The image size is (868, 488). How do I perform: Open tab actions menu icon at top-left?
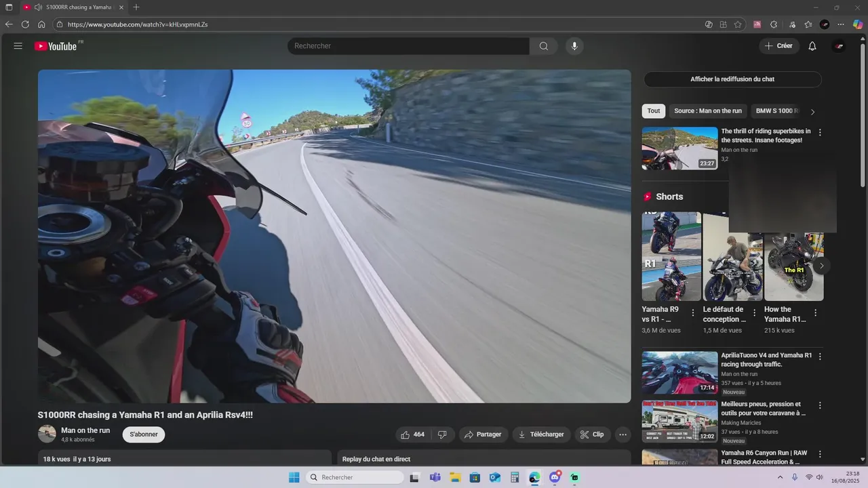click(9, 7)
